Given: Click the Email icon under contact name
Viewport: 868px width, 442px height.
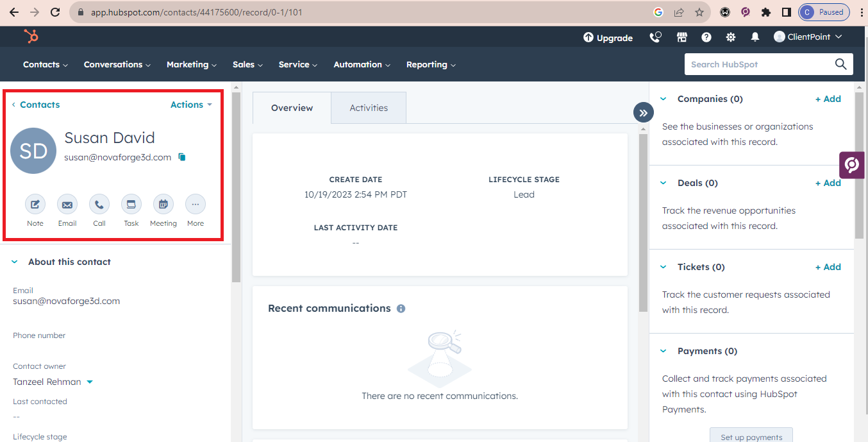Looking at the screenshot, I should click(x=67, y=205).
